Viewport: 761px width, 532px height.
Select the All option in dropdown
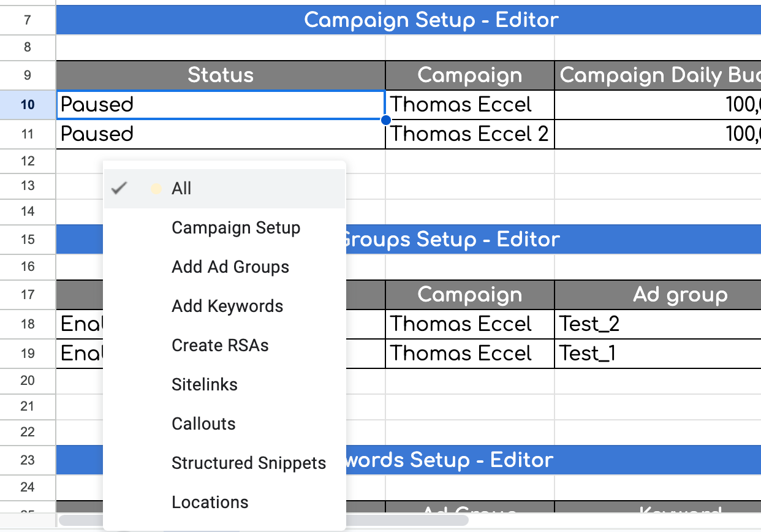tap(181, 189)
